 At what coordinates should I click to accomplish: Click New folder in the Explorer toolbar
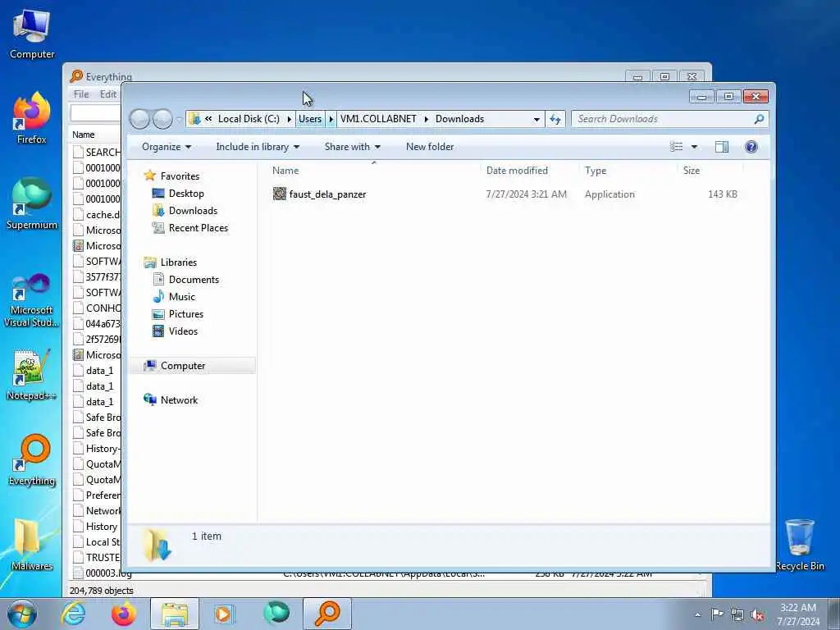pos(430,147)
